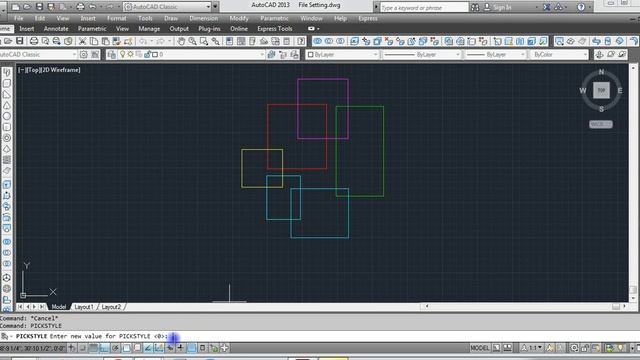Click Workspace Settings gear icon
The height and width of the screenshot is (360, 640).
tap(84, 54)
